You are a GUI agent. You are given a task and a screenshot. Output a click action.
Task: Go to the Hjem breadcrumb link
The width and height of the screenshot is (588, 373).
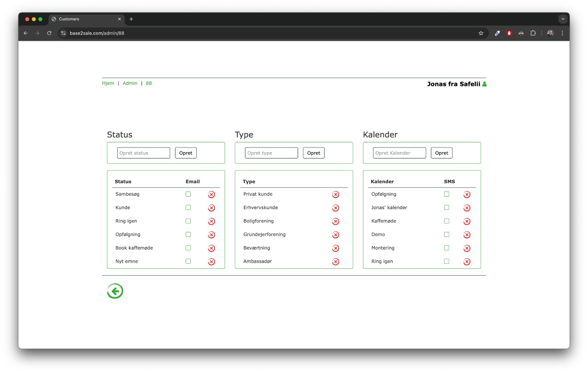click(x=108, y=83)
